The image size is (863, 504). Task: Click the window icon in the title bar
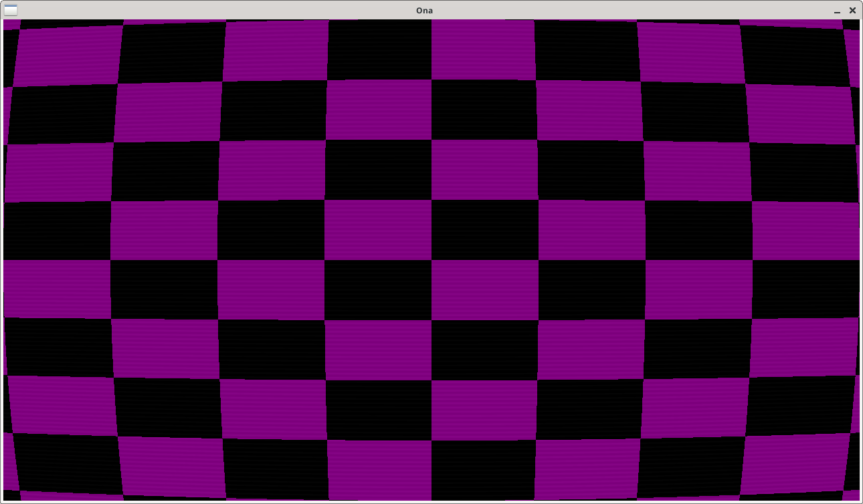point(11,10)
